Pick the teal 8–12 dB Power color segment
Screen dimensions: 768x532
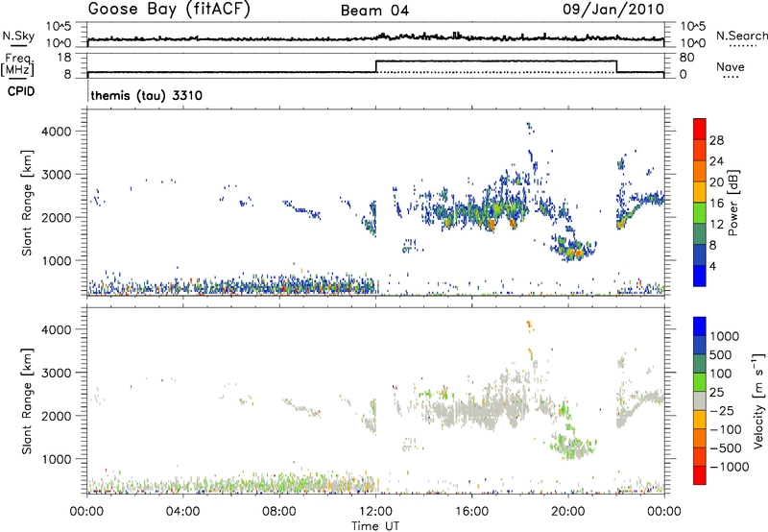click(700, 233)
